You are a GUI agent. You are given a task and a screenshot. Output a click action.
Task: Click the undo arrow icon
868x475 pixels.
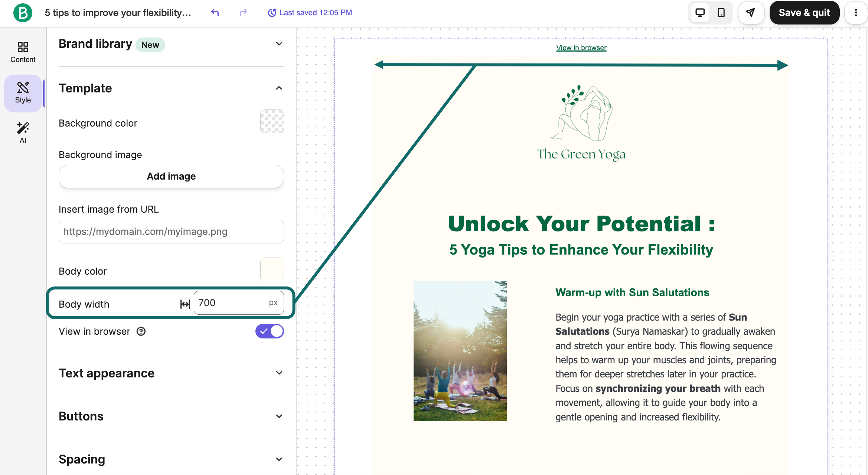(x=215, y=13)
